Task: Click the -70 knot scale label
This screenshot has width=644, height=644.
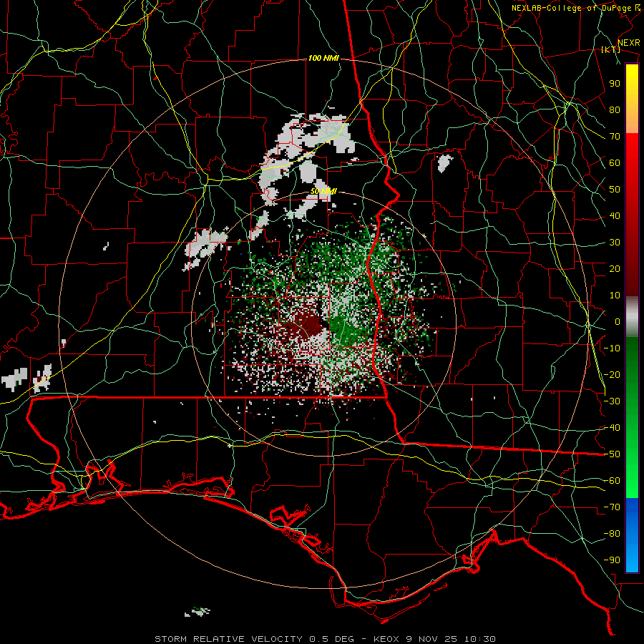Action: pos(612,507)
